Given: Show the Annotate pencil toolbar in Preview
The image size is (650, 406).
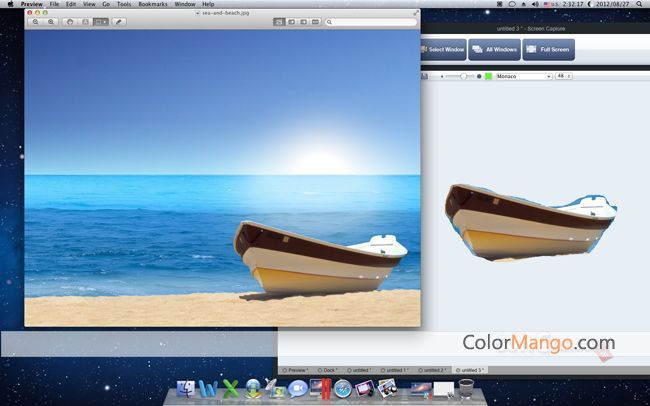Looking at the screenshot, I should tap(119, 22).
